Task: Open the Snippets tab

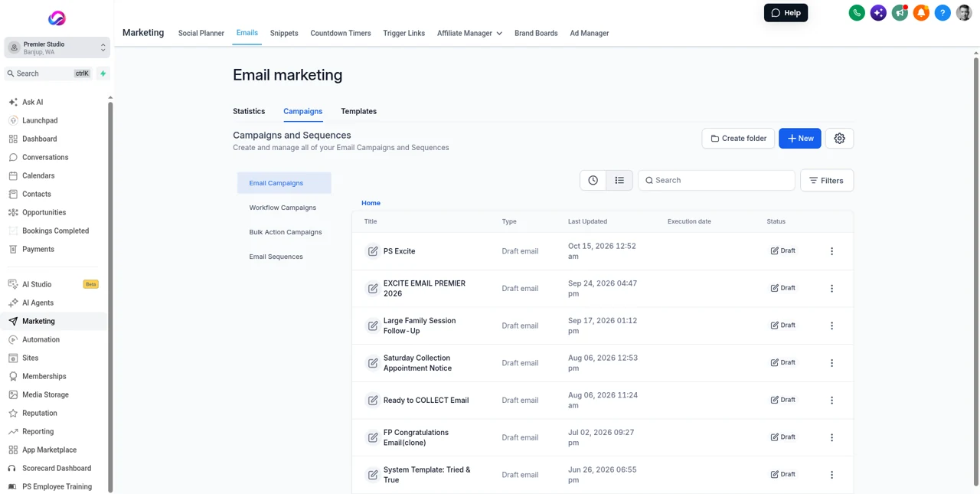Action: point(284,34)
